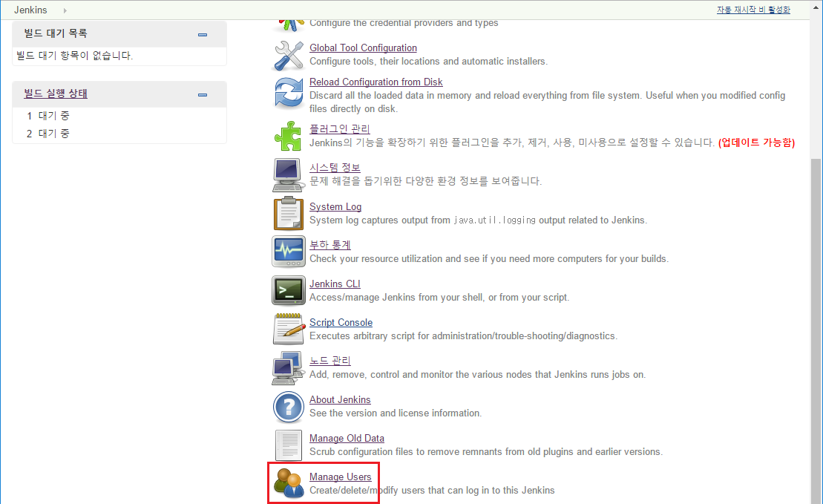The height and width of the screenshot is (504, 823).
Task: Click the About Jenkins question mark icon
Action: [288, 407]
